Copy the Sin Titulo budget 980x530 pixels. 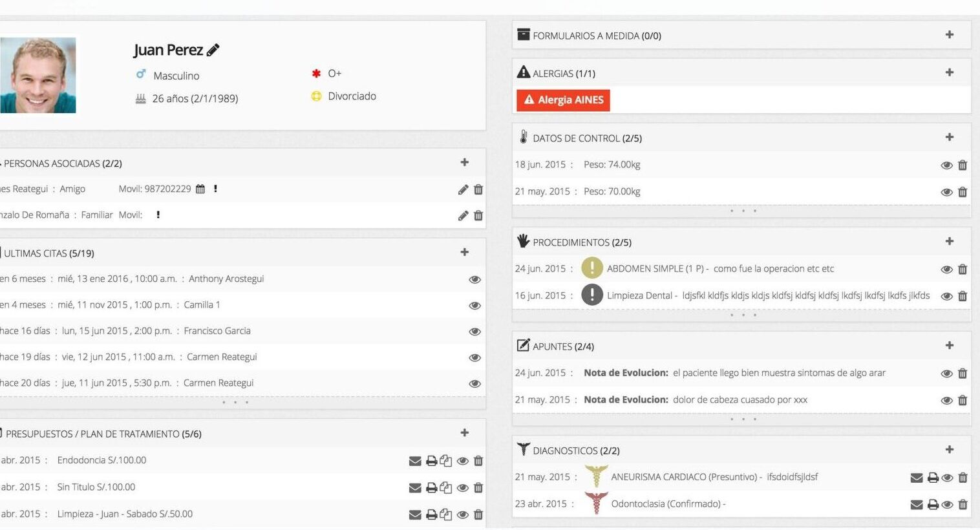tap(446, 487)
